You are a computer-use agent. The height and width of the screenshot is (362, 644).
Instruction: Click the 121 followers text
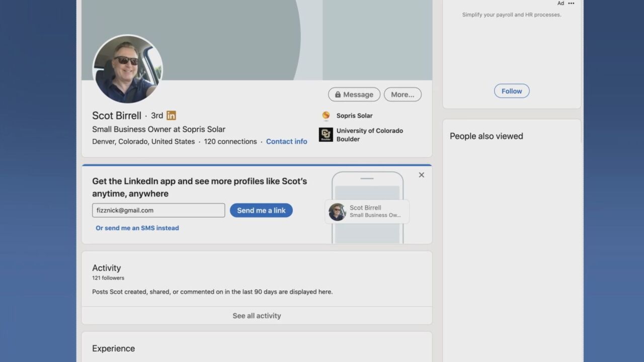click(x=108, y=278)
